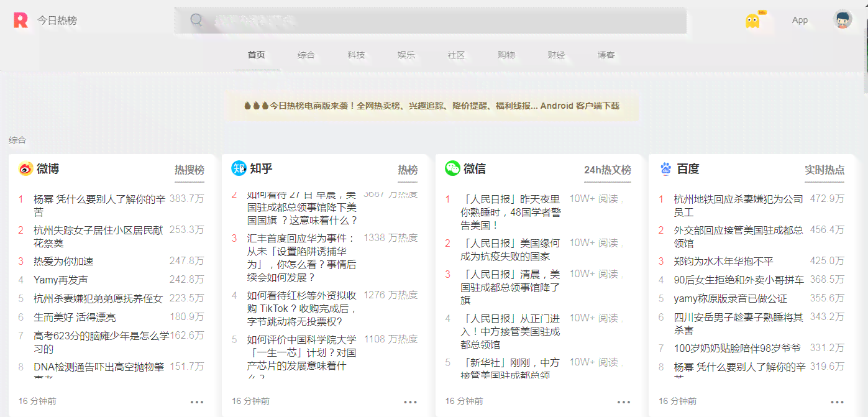Open Baidu item 90后女生拒绝和外卖小哥拼车

coord(739,280)
